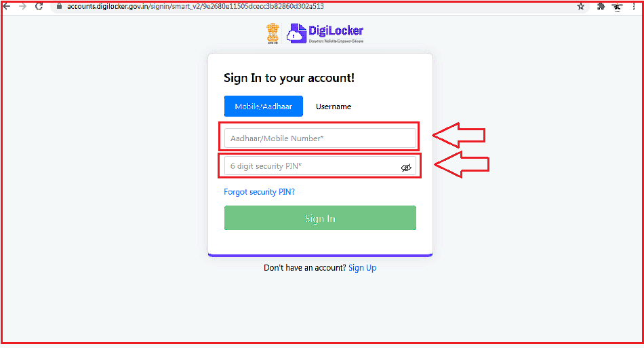Click the green Sign In button
This screenshot has width=644, height=348.
pos(320,218)
